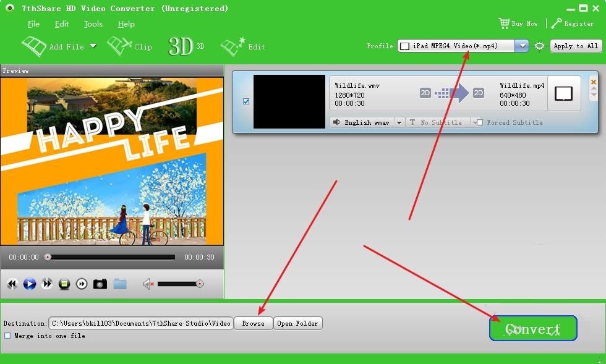This screenshot has width=606, height=364.
Task: Play the preview video
Action: click(x=30, y=284)
